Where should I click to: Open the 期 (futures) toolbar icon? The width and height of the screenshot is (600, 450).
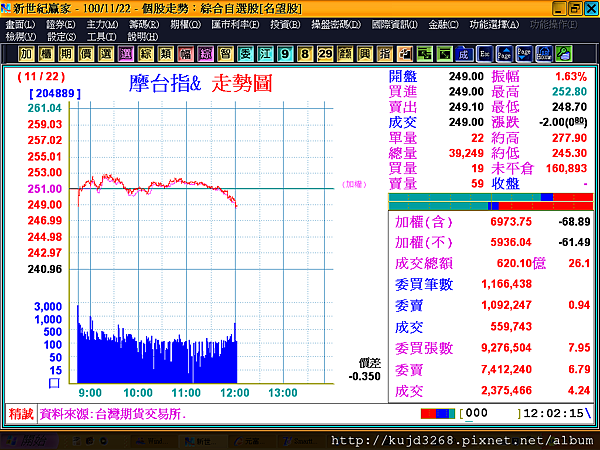click(66, 54)
